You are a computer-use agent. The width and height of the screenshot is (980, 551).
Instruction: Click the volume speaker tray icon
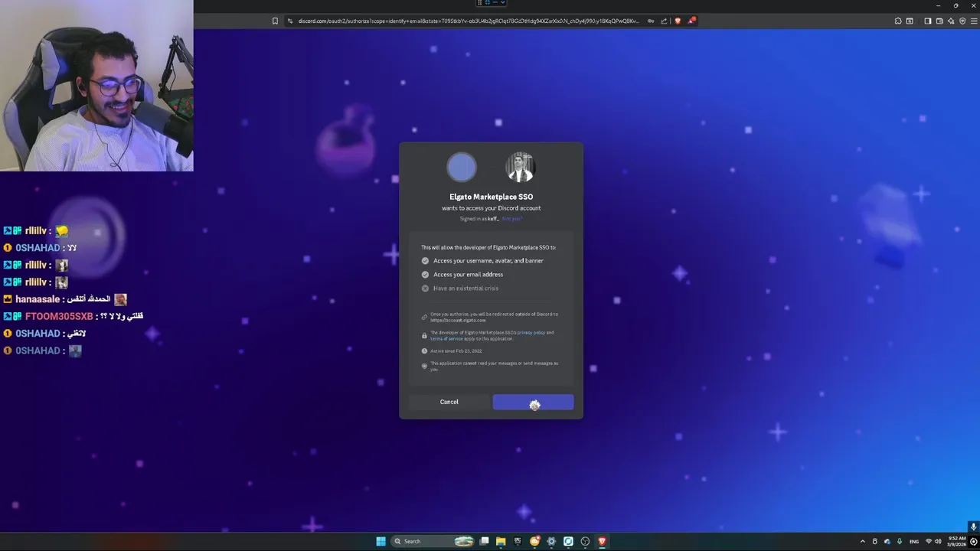click(938, 541)
